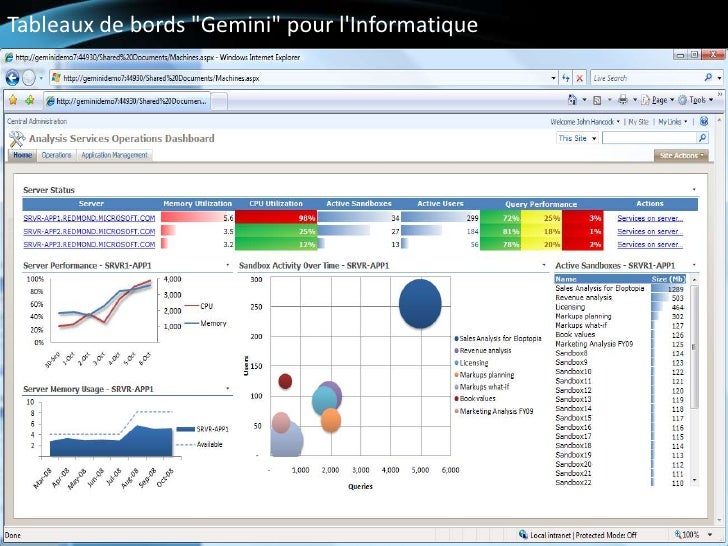The image size is (728, 546).
Task: Switch to the Operations tab
Action: [x=56, y=155]
